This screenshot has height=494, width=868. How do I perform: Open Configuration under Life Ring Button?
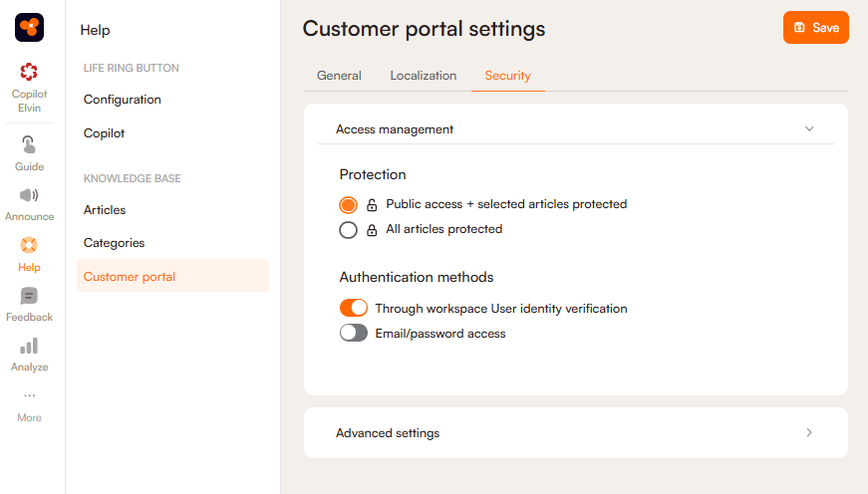[x=123, y=100]
